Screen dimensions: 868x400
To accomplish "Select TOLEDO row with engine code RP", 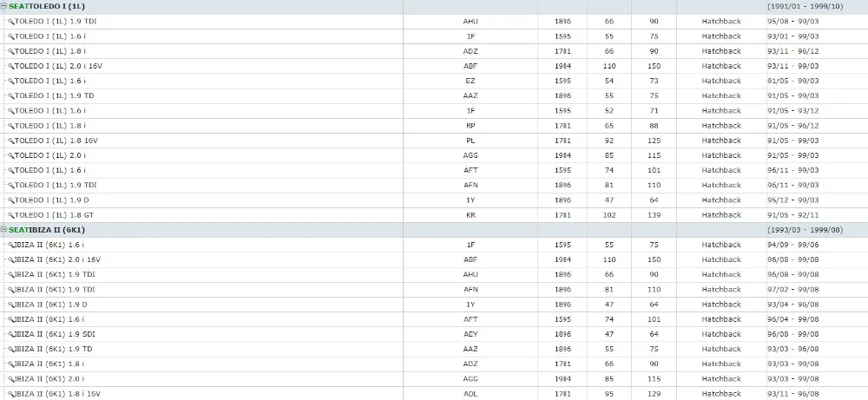I will [434, 126].
